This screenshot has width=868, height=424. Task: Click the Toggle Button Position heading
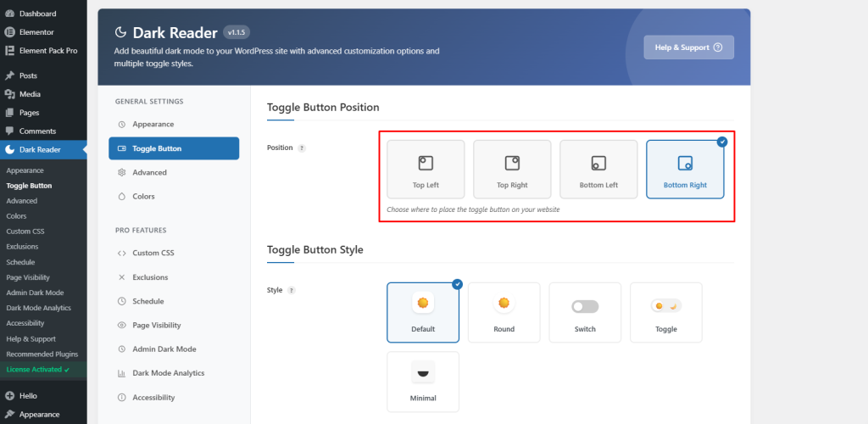pyautogui.click(x=323, y=108)
